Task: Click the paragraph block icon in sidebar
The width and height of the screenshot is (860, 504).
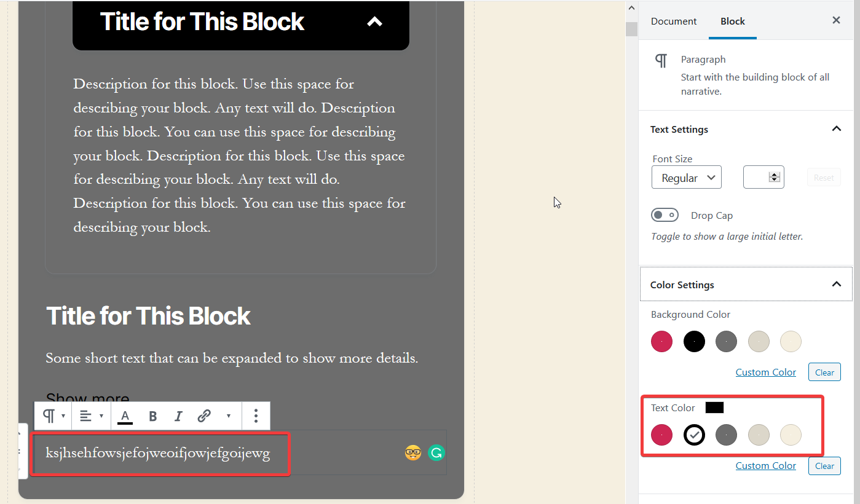Action: [661, 60]
